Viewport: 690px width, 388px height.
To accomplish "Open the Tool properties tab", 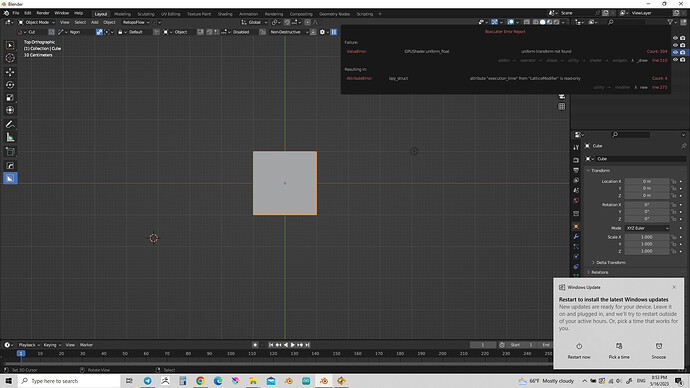I will click(576, 148).
